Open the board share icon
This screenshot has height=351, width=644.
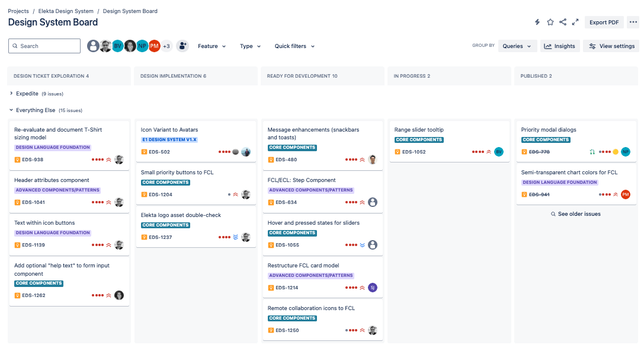pos(563,21)
